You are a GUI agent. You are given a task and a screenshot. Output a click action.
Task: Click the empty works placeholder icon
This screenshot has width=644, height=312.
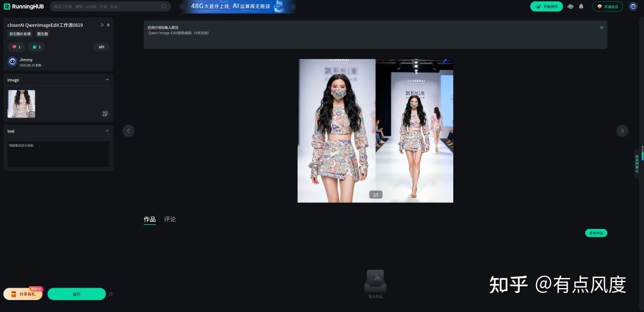376,281
